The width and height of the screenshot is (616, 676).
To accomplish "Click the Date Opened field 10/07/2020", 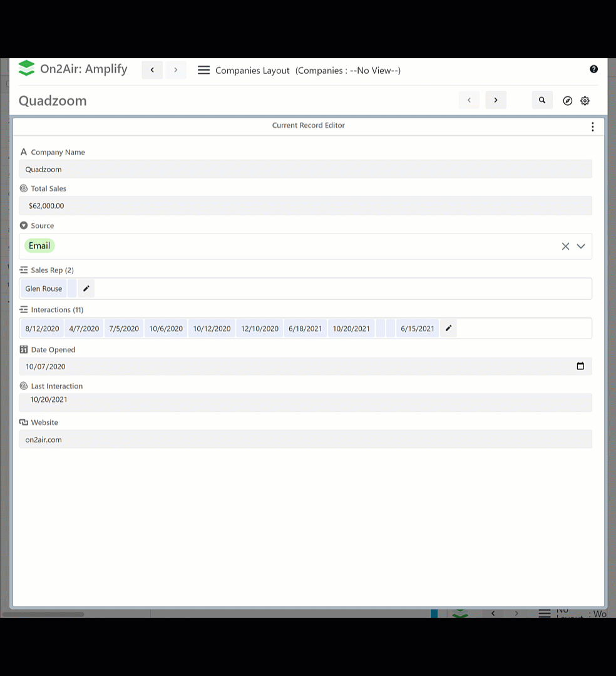I will [x=305, y=366].
